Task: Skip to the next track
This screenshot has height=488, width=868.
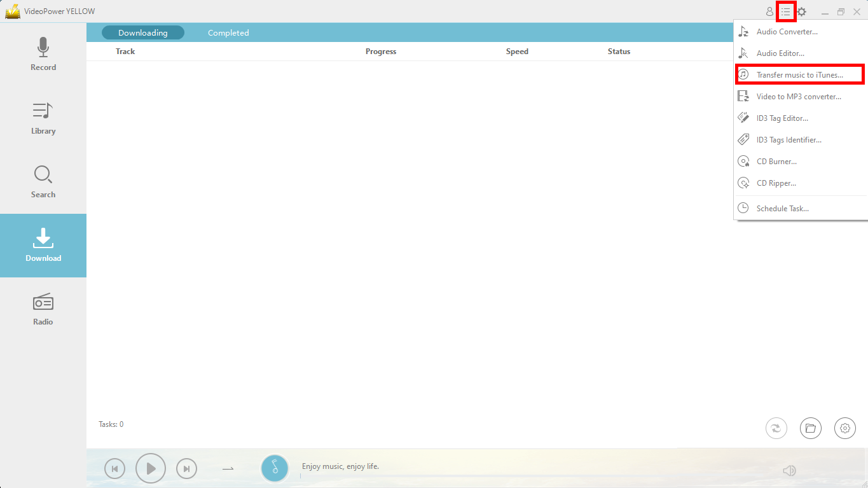Action: [x=186, y=468]
